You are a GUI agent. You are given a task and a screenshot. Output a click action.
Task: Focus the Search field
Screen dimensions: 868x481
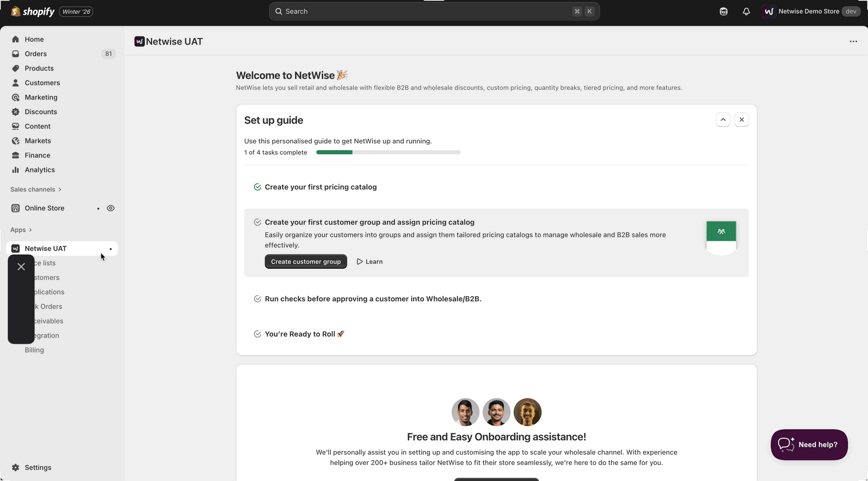tap(434, 11)
